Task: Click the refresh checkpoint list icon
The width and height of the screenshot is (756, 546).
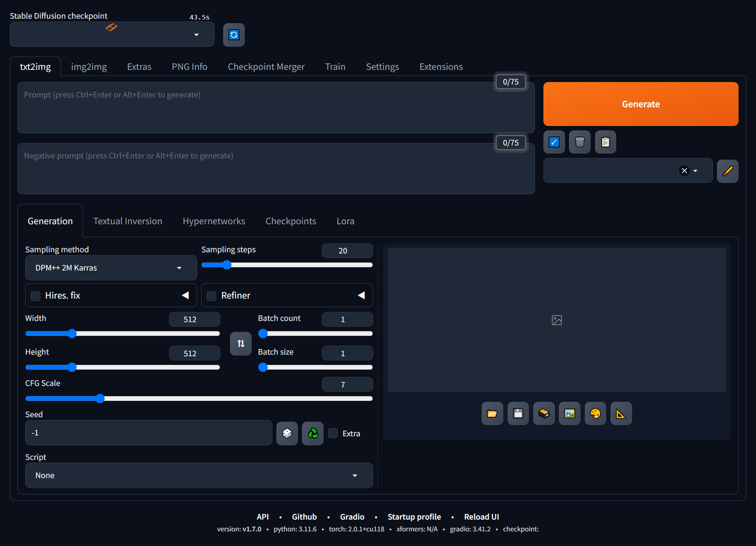Action: 234,35
